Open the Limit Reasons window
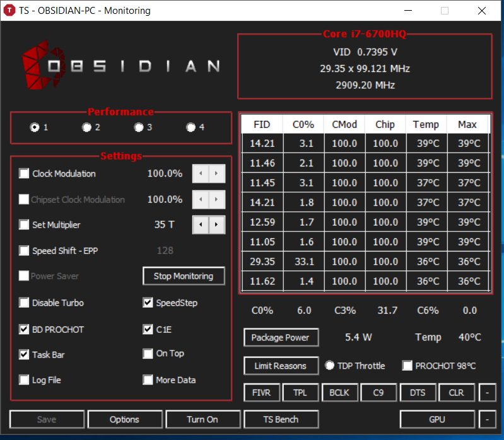Screen dimensions: 504x440 (x=281, y=366)
